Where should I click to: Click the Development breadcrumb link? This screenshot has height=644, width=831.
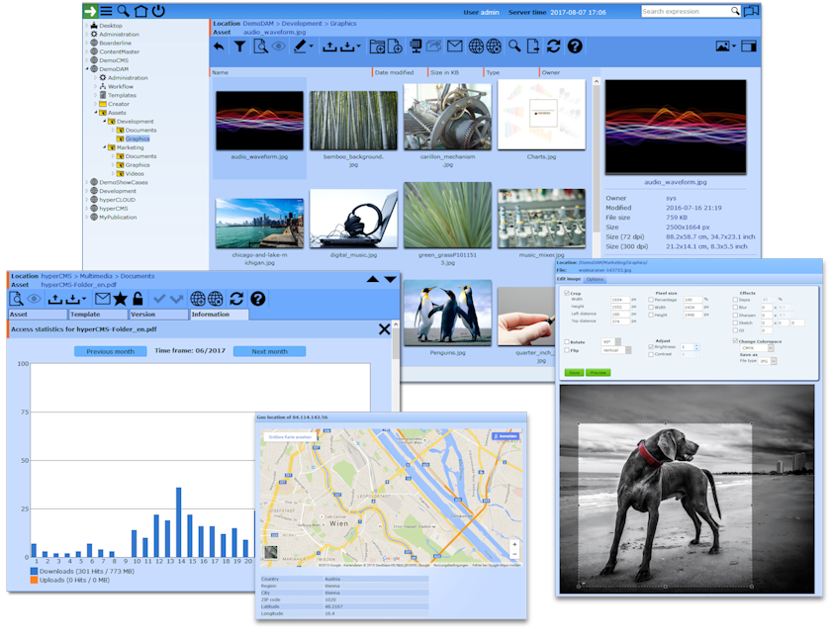302,24
